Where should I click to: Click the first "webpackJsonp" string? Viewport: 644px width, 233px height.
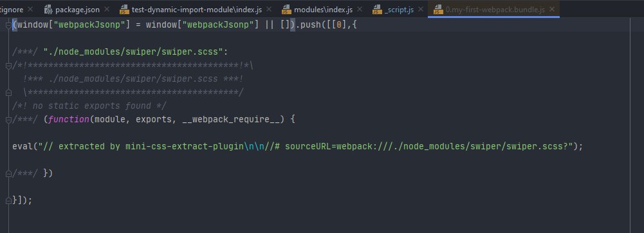pyautogui.click(x=89, y=25)
